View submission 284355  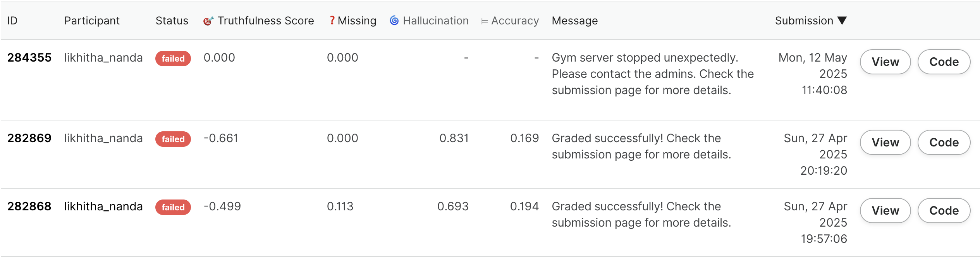coord(885,62)
